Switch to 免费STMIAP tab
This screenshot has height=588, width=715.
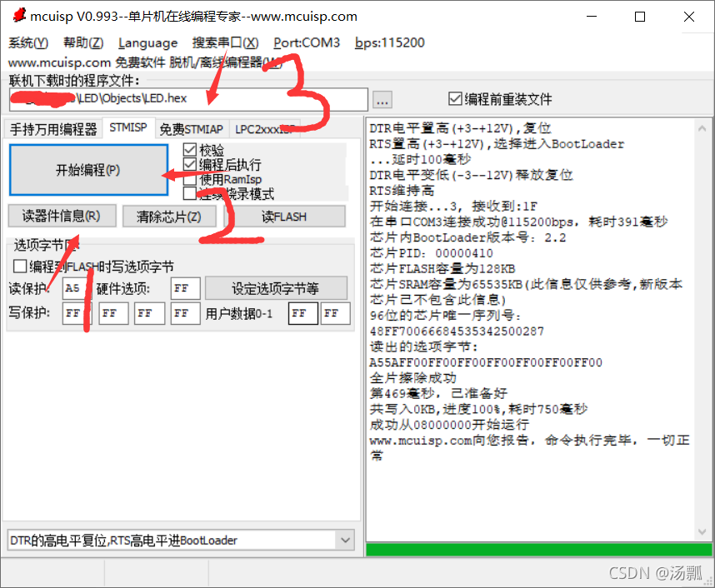191,129
